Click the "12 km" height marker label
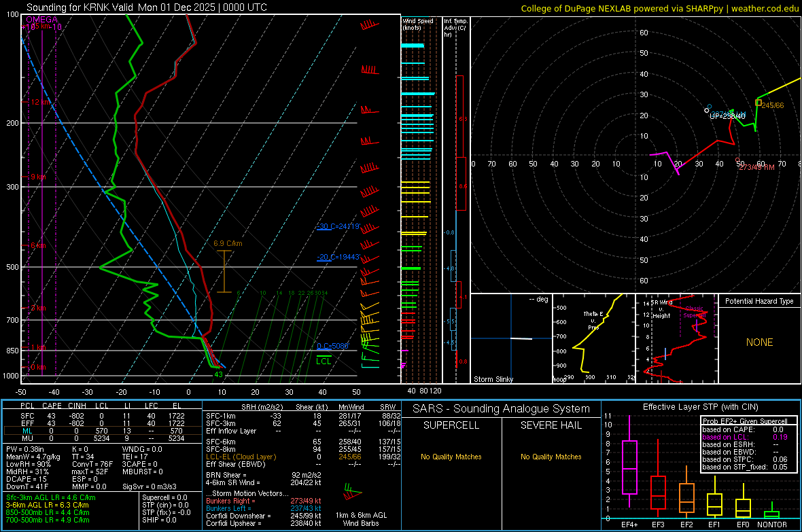 [x=41, y=102]
